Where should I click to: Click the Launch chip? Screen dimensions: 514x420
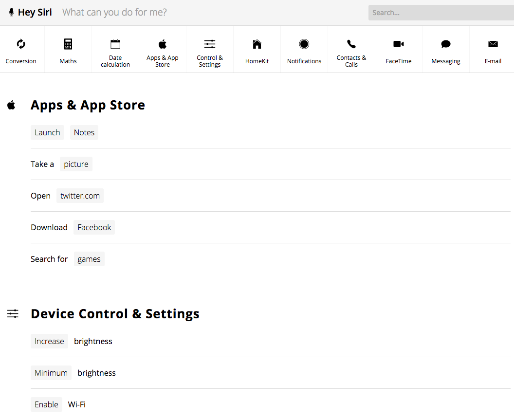point(48,132)
